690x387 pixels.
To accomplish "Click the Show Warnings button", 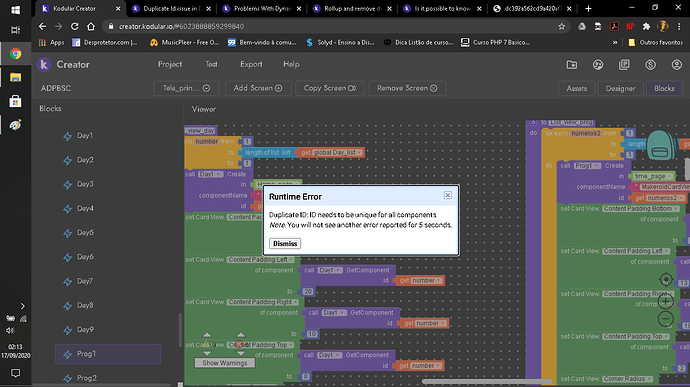I will (224, 363).
